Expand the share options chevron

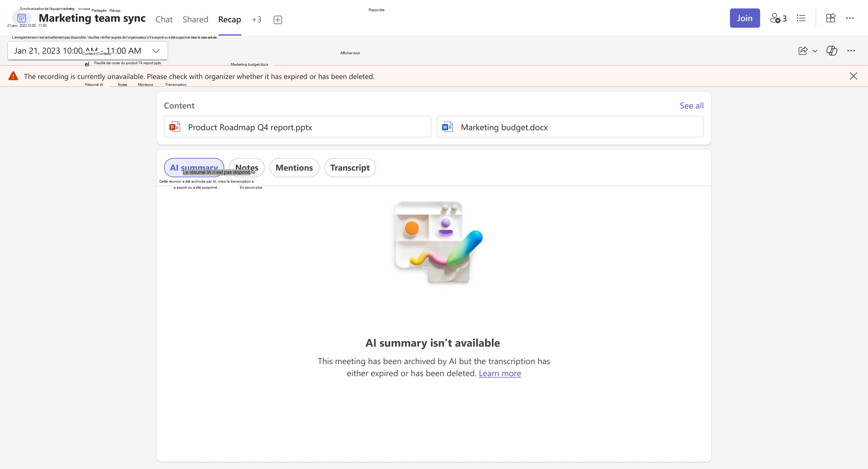(815, 51)
